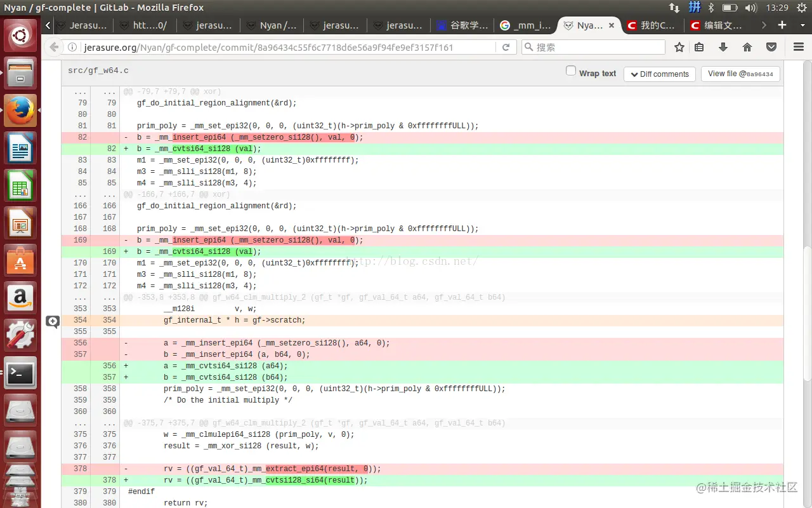Viewport: 812px width, 508px height.
Task: Switch to the 谷歌学... tab
Action: [462, 25]
